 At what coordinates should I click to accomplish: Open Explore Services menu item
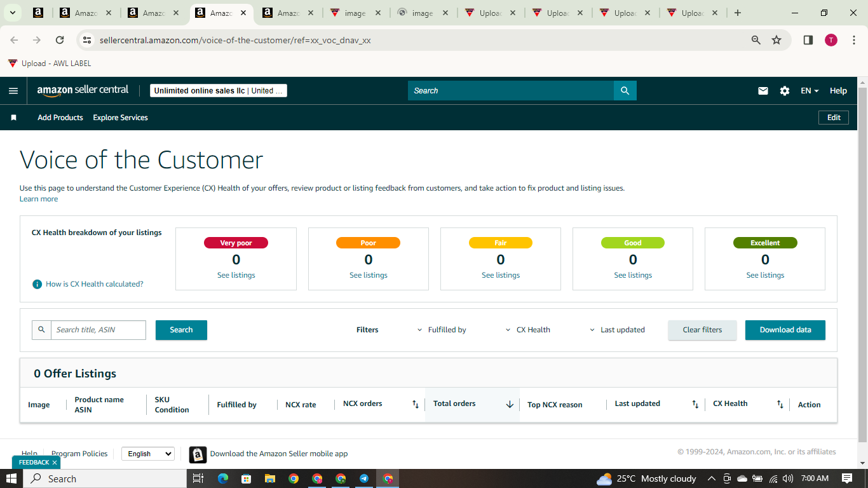120,118
